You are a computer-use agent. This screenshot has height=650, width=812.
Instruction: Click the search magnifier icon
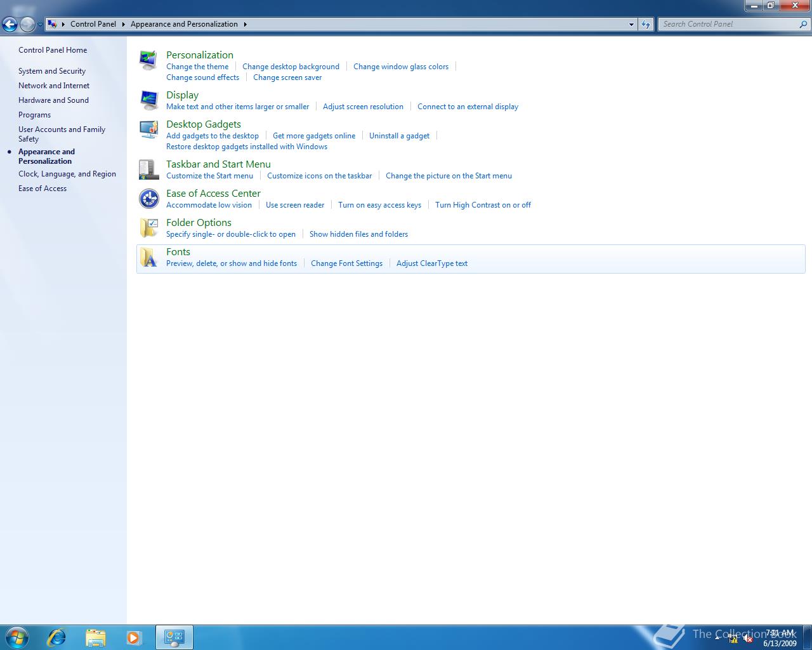(804, 24)
